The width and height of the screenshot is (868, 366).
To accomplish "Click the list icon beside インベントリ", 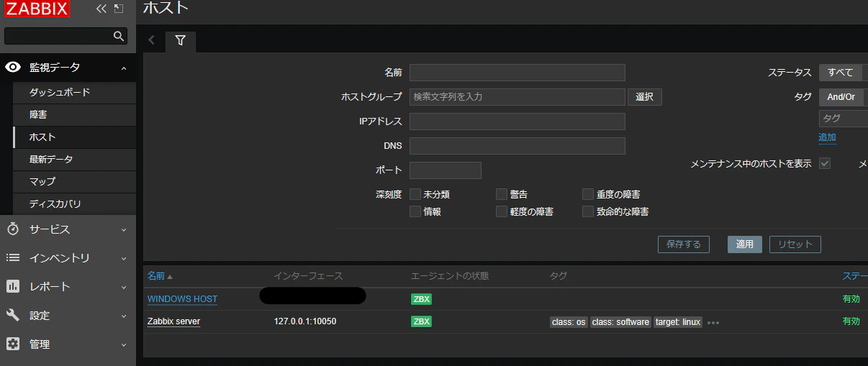I will pos(13,257).
